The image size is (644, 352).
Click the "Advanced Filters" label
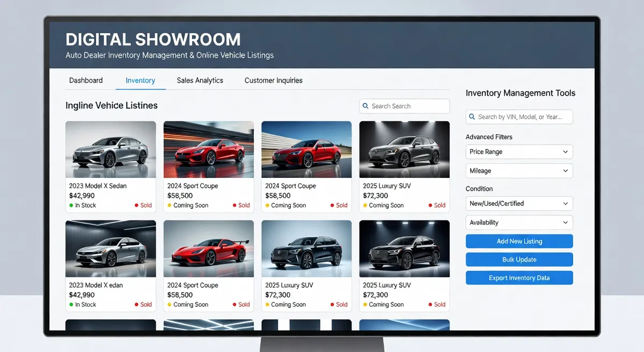point(489,137)
